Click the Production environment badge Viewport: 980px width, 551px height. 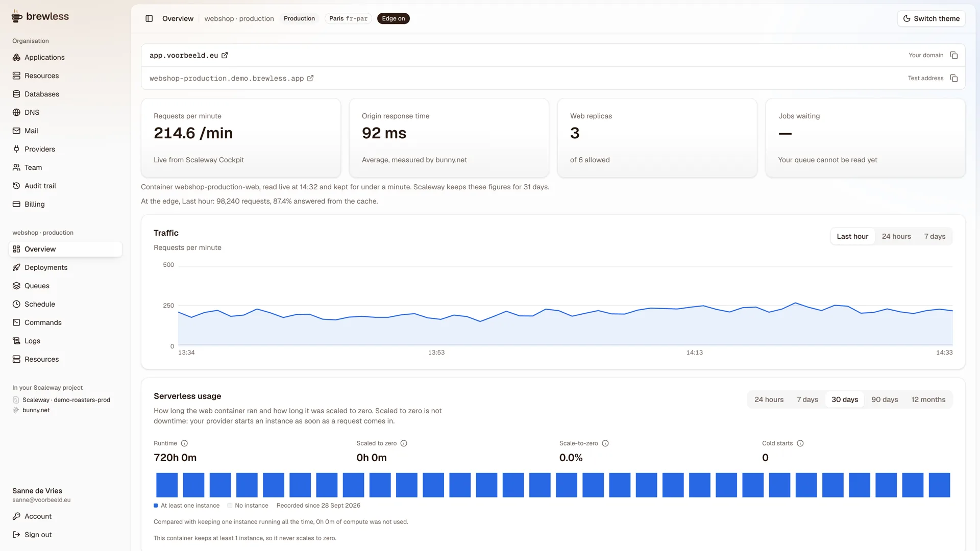[299, 18]
